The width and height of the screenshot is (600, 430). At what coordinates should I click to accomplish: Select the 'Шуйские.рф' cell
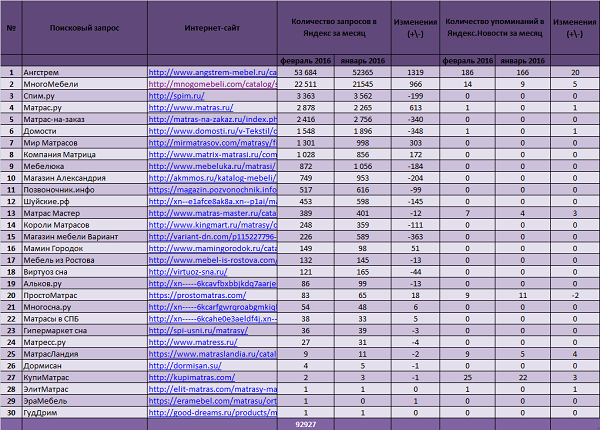85,202
